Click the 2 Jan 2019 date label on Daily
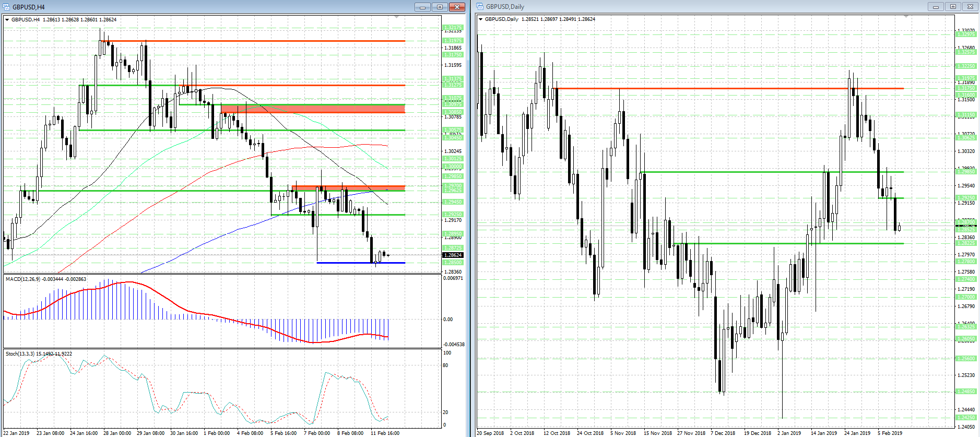Viewport: 980px width, 437px height. pyautogui.click(x=789, y=433)
